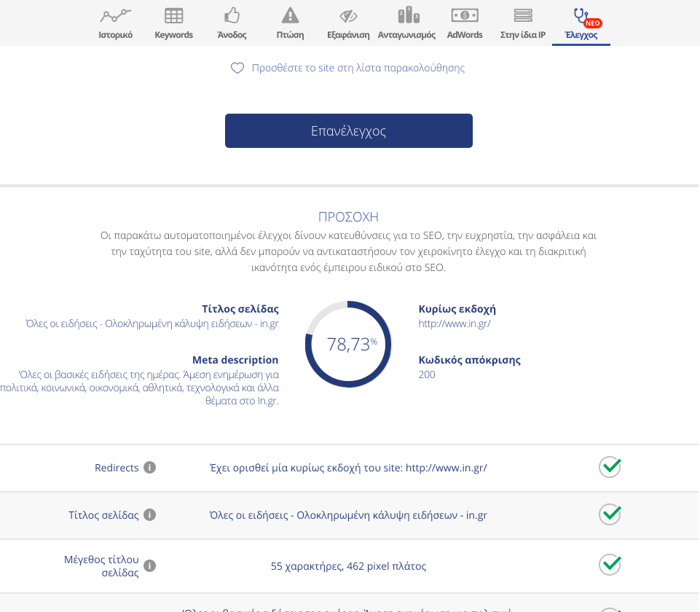The height and width of the screenshot is (612, 700).
Task: Click the info icon next to Redirects
Action: (x=149, y=468)
